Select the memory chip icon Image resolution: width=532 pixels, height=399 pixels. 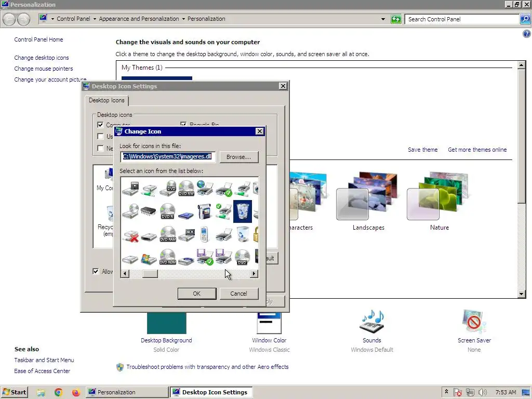click(149, 211)
